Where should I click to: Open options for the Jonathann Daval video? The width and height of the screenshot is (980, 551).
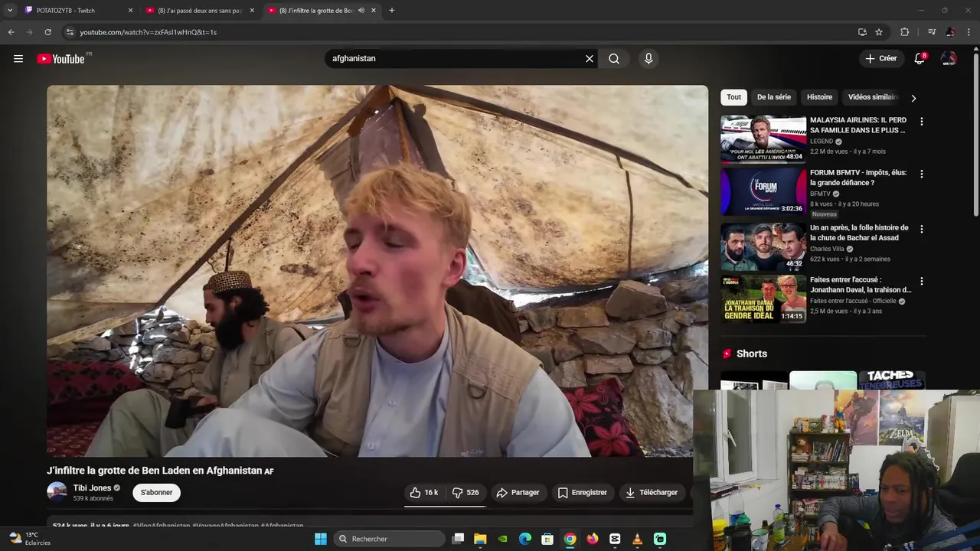(x=921, y=281)
